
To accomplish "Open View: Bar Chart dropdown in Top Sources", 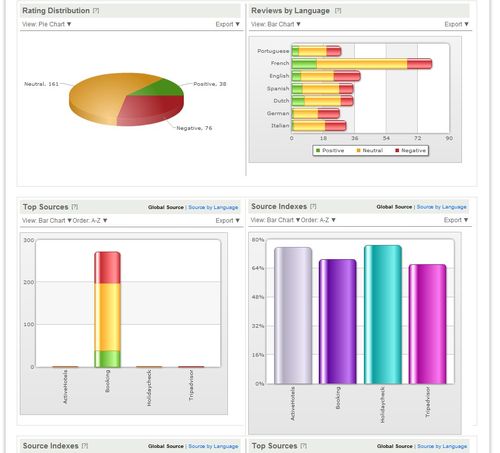I will [47, 221].
